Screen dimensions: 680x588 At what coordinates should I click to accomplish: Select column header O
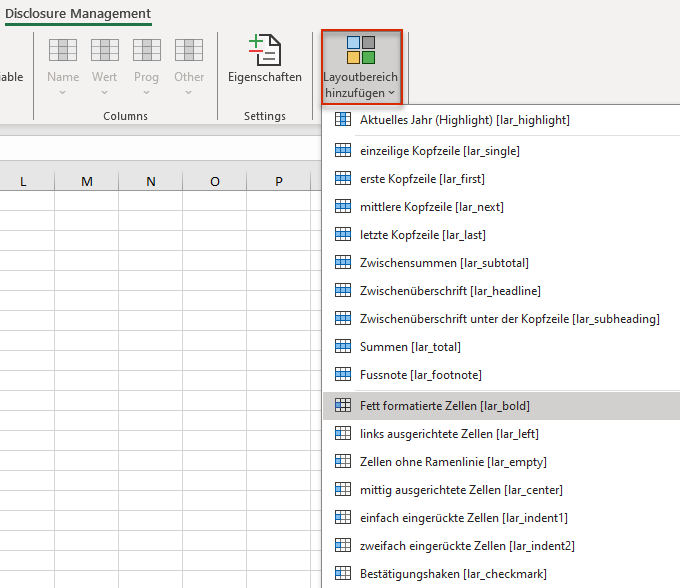click(x=215, y=181)
